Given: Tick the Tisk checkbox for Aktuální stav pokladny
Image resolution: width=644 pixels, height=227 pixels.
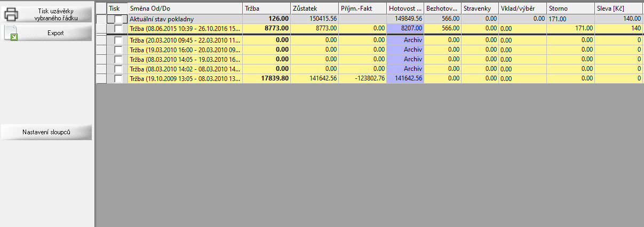Looking at the screenshot, I should 118,19.
